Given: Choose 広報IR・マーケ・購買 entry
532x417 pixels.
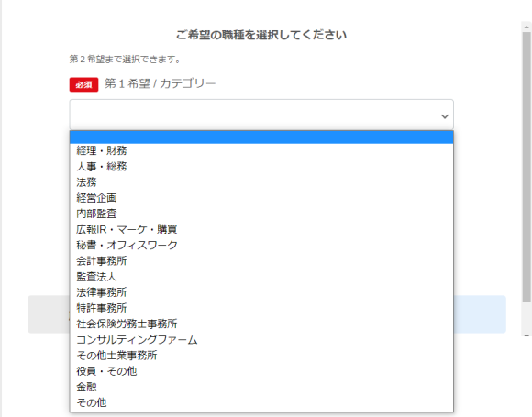Looking at the screenshot, I should pos(261,229).
